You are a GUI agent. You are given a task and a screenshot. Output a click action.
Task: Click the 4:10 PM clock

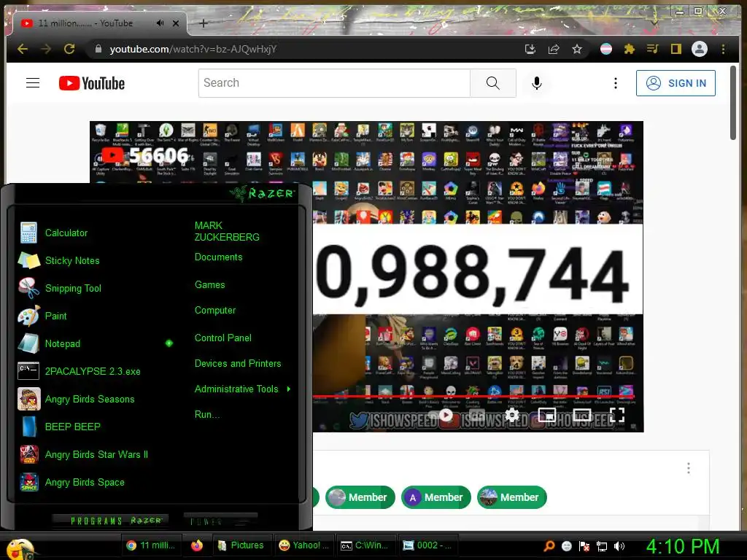pos(682,546)
